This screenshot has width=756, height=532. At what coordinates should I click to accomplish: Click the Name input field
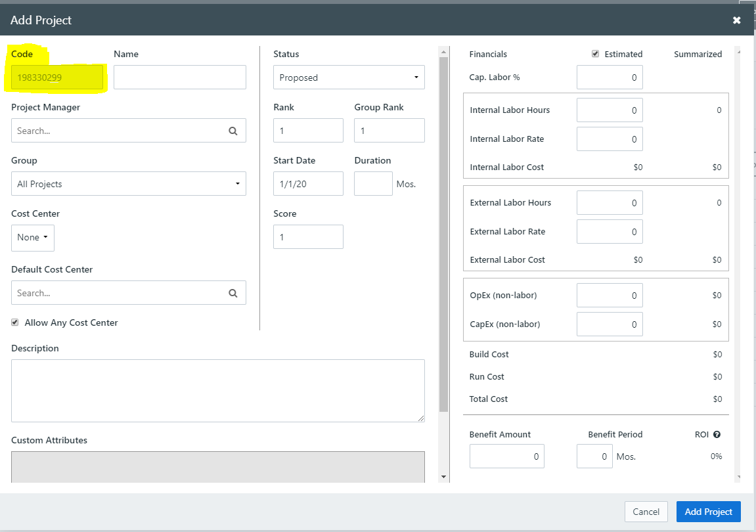180,77
